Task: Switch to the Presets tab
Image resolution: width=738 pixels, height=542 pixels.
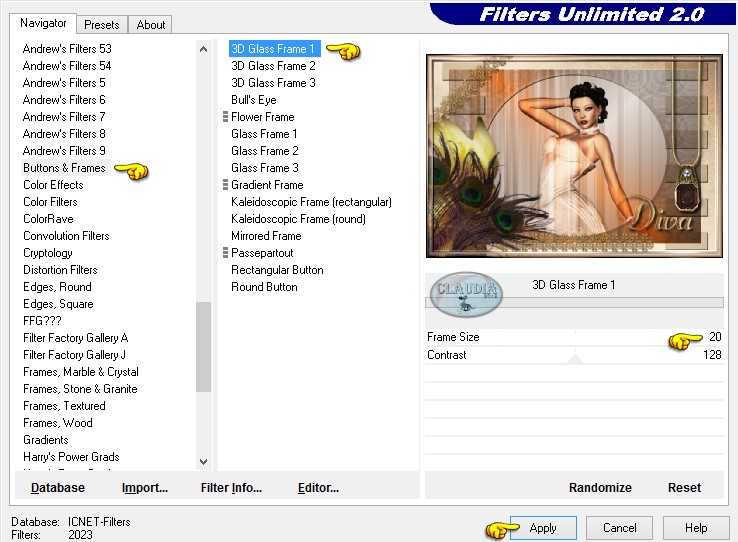Action: click(x=102, y=24)
